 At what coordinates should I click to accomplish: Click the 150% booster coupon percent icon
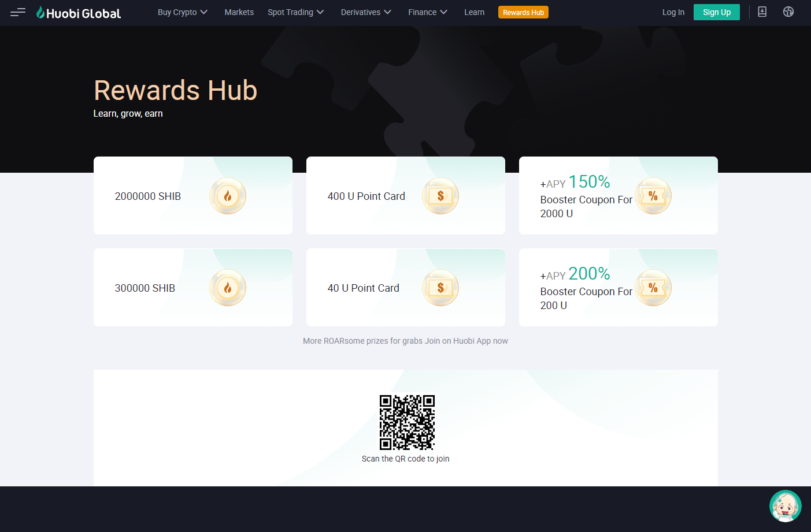653,196
